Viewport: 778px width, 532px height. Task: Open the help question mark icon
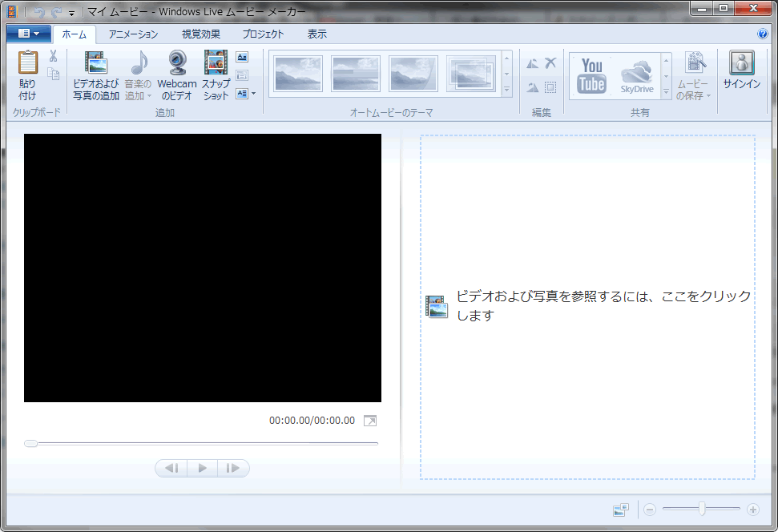(763, 34)
